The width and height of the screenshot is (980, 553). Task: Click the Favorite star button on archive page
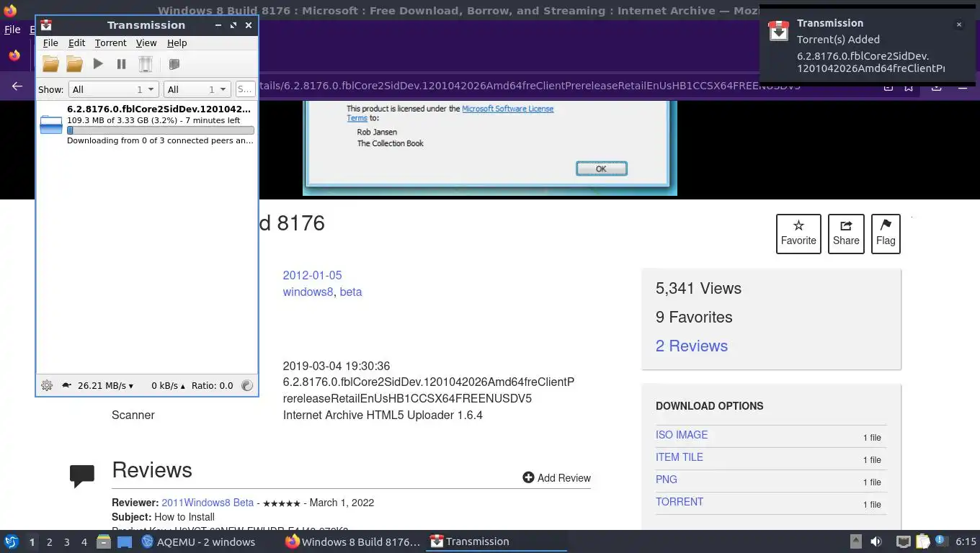point(798,234)
